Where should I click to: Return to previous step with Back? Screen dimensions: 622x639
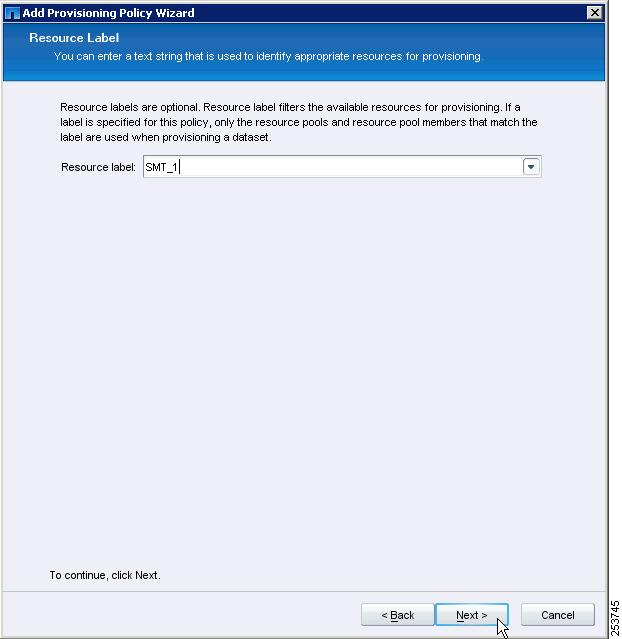click(397, 615)
